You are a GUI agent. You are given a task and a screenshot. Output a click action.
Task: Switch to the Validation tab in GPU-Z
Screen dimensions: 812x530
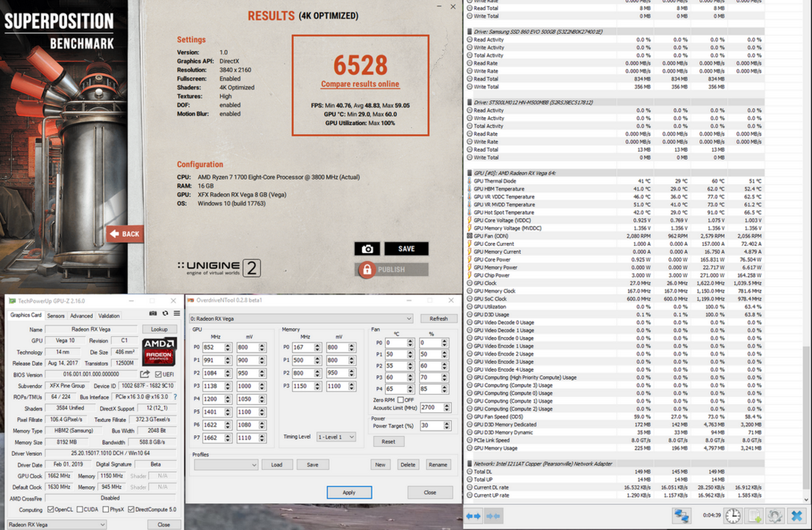pos(109,316)
